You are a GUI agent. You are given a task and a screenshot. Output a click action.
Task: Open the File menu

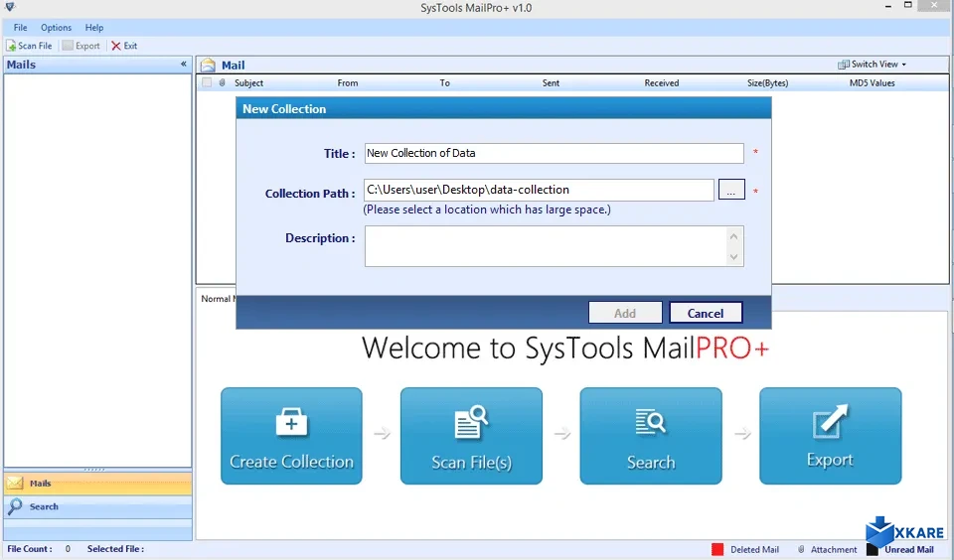[x=20, y=28]
